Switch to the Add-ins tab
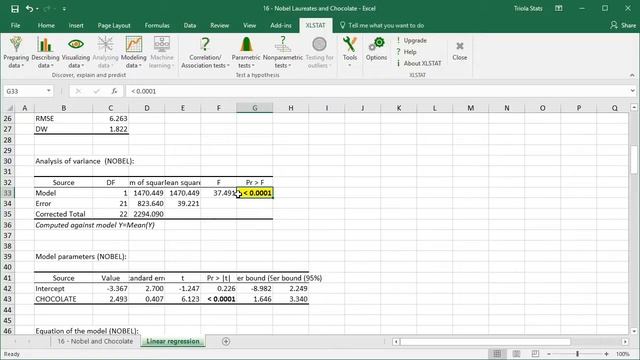The width and height of the screenshot is (640, 360). (281, 25)
